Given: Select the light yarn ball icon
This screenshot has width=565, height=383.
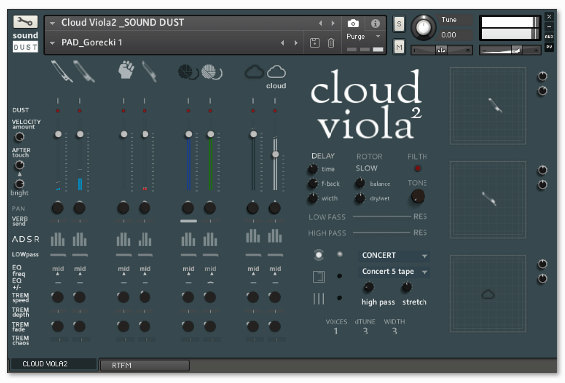Looking at the screenshot, I should 212,72.
